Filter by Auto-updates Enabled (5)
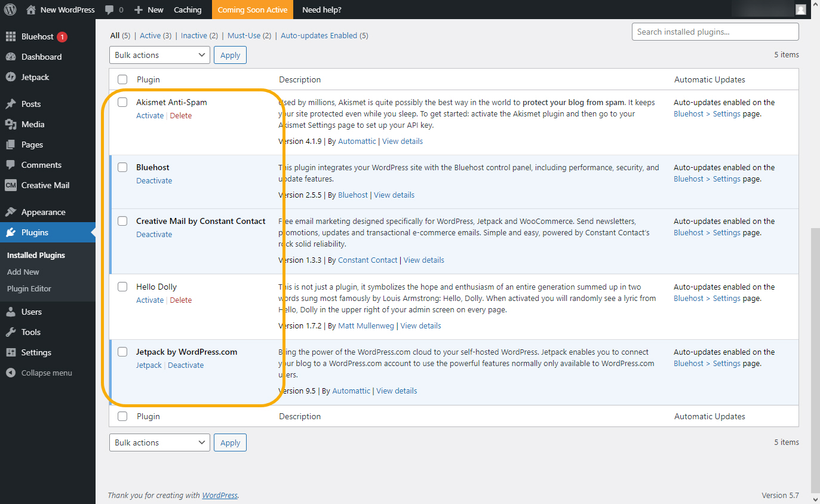Screen dimensions: 820x504 pyautogui.click(x=324, y=35)
